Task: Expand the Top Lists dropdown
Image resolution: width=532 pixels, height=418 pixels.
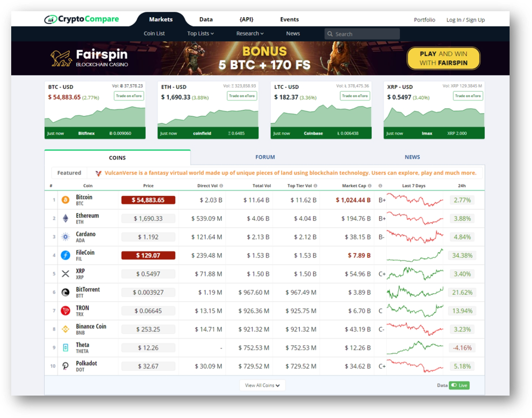Action: (x=200, y=34)
